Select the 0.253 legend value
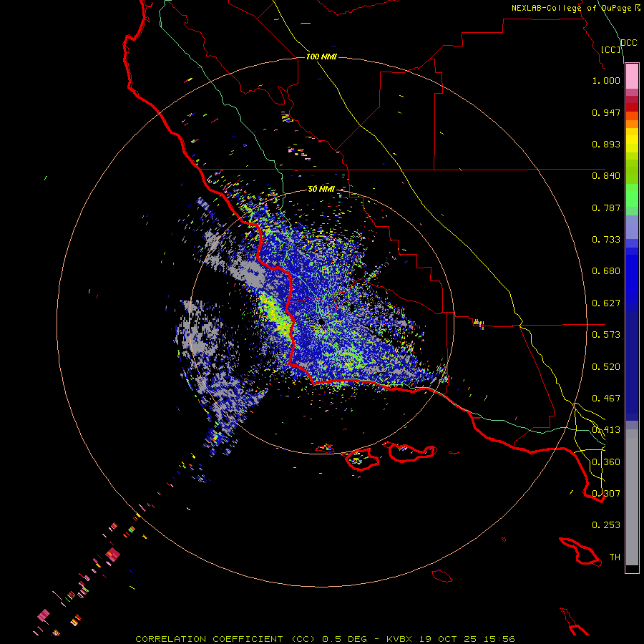The image size is (644, 644). coord(606,525)
